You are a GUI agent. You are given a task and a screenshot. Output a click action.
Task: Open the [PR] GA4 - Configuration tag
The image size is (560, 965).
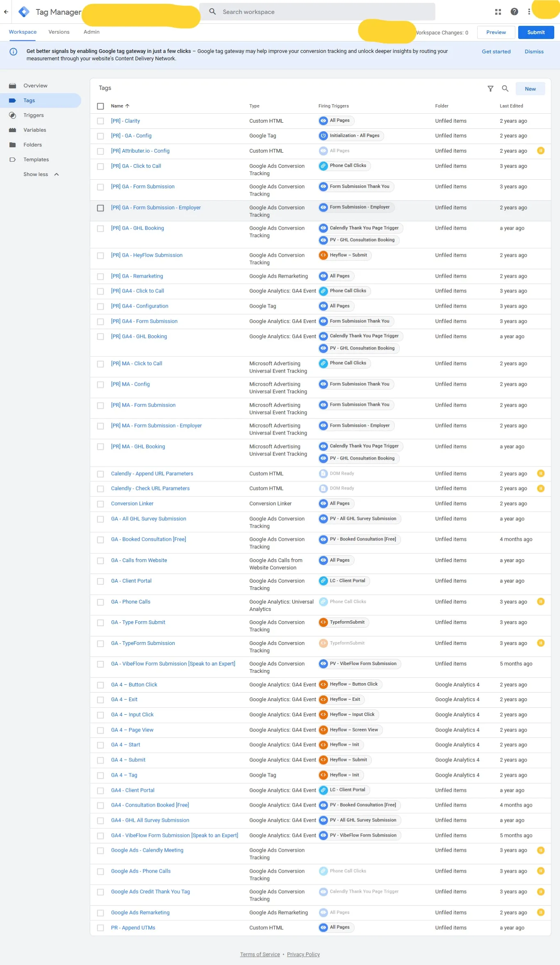(x=139, y=306)
